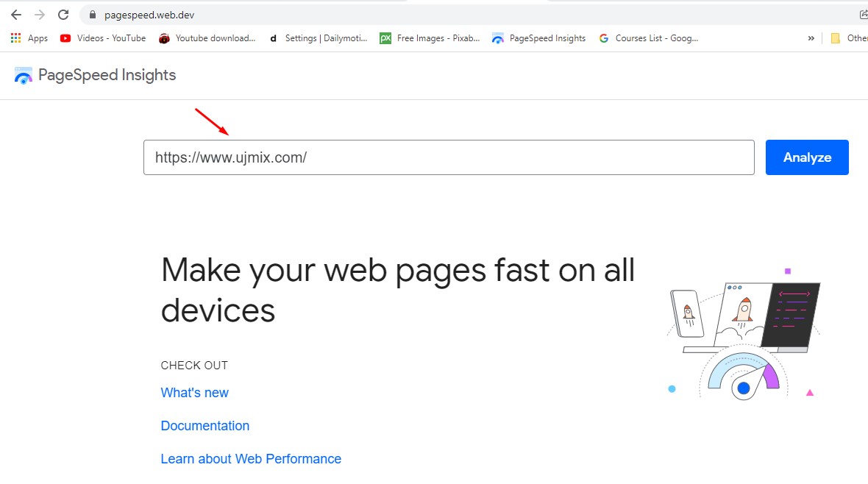Viewport: 868px width, 484px height.
Task: Click the blue Analyze button
Action: pyautogui.click(x=807, y=157)
